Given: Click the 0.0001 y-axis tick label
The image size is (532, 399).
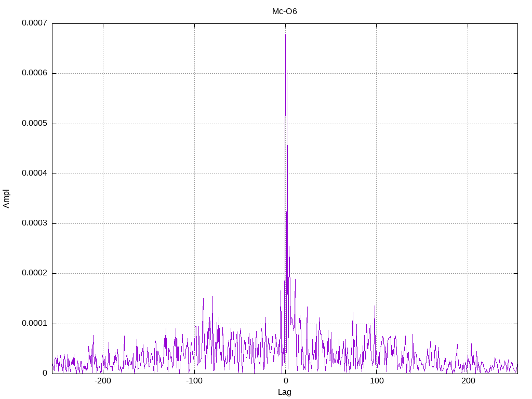Looking at the screenshot, I should click(35, 323).
